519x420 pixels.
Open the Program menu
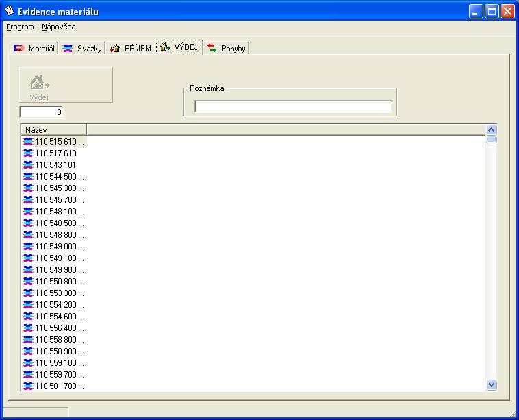pyautogui.click(x=20, y=27)
